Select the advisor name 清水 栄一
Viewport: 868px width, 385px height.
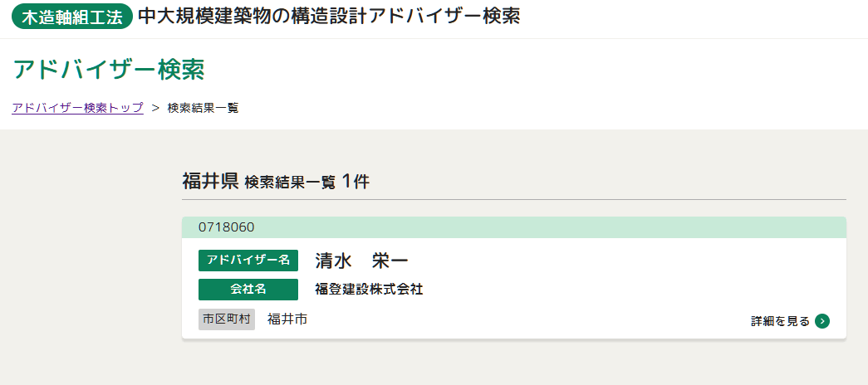click(361, 261)
